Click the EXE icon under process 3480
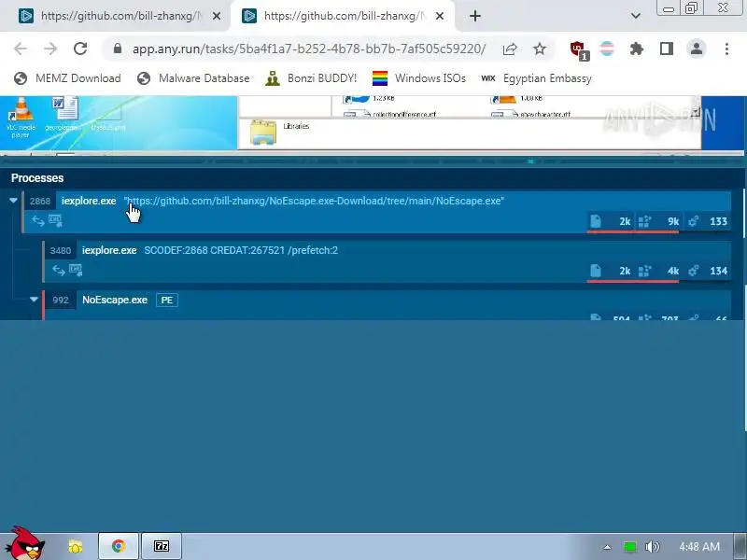Screen dimensions: 747x560 76,270
